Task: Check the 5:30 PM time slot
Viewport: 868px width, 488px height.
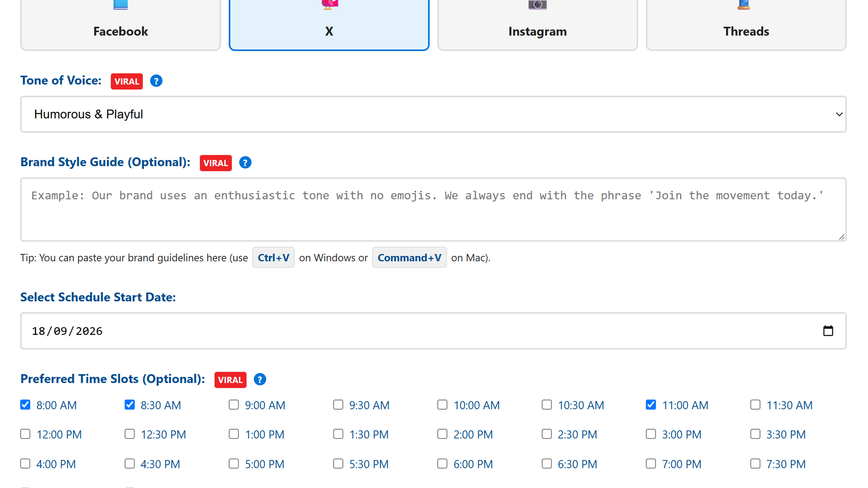Action: 338,464
